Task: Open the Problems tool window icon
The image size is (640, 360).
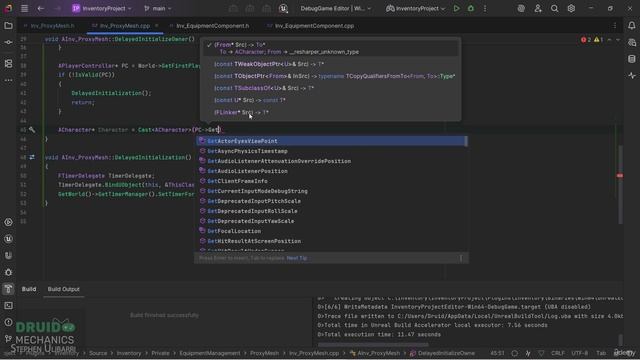Action: pyautogui.click(x=8, y=322)
